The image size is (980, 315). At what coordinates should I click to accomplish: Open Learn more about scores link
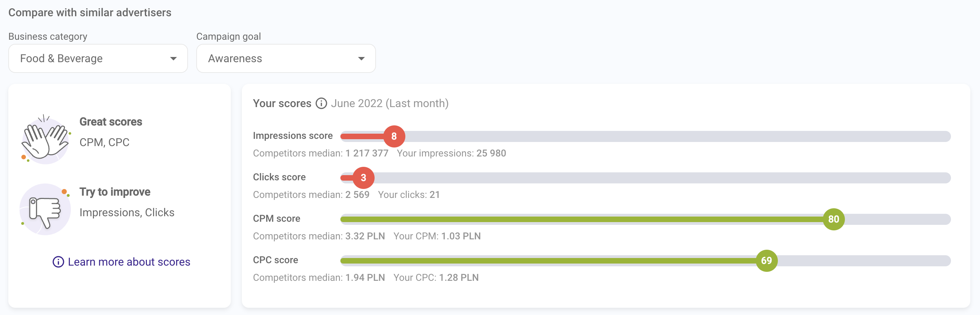pyautogui.click(x=129, y=262)
